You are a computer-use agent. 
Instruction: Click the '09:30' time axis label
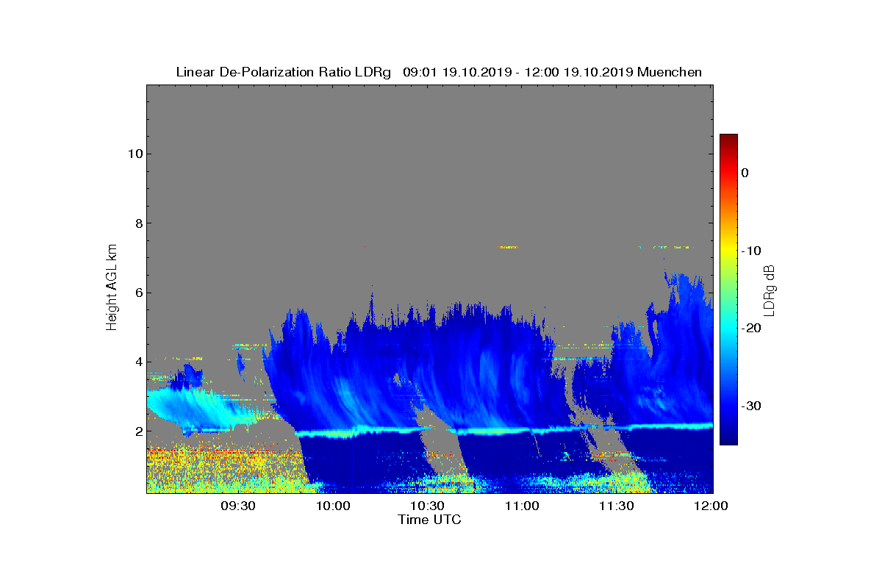click(x=239, y=506)
